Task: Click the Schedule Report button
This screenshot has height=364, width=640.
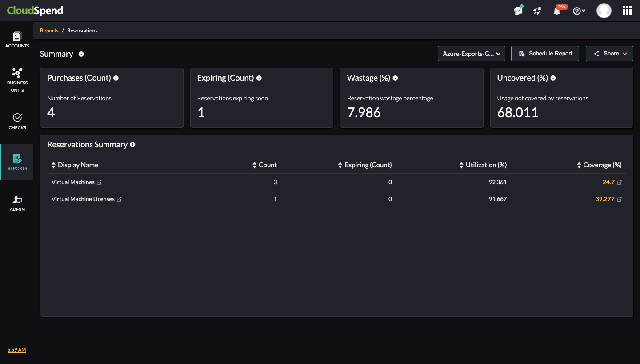Action: coord(545,54)
